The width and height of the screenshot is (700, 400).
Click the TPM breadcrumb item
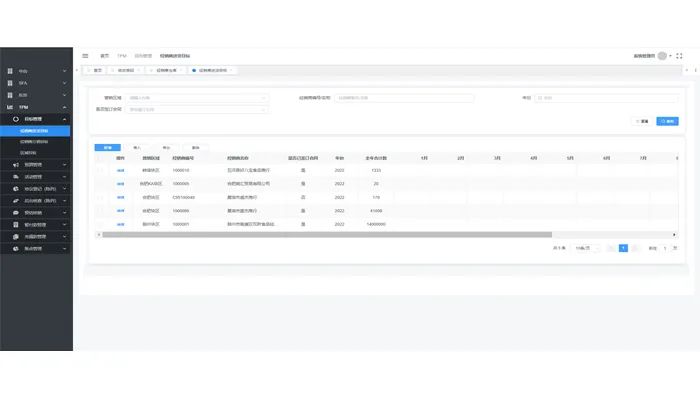point(122,56)
